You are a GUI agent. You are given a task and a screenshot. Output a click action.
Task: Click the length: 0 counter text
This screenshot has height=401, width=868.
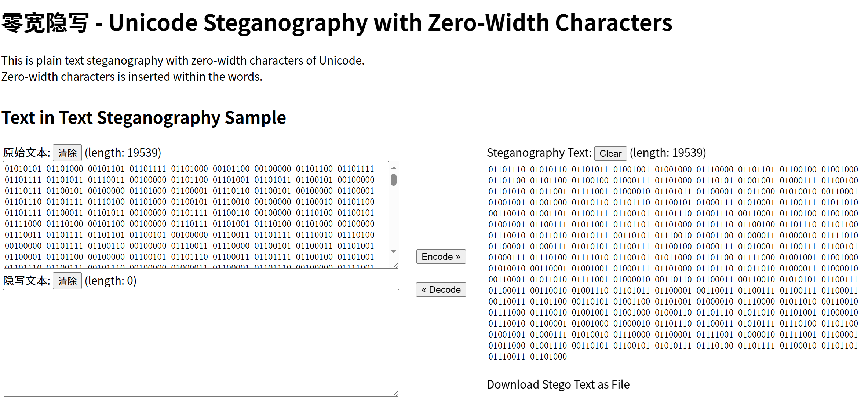[110, 281]
